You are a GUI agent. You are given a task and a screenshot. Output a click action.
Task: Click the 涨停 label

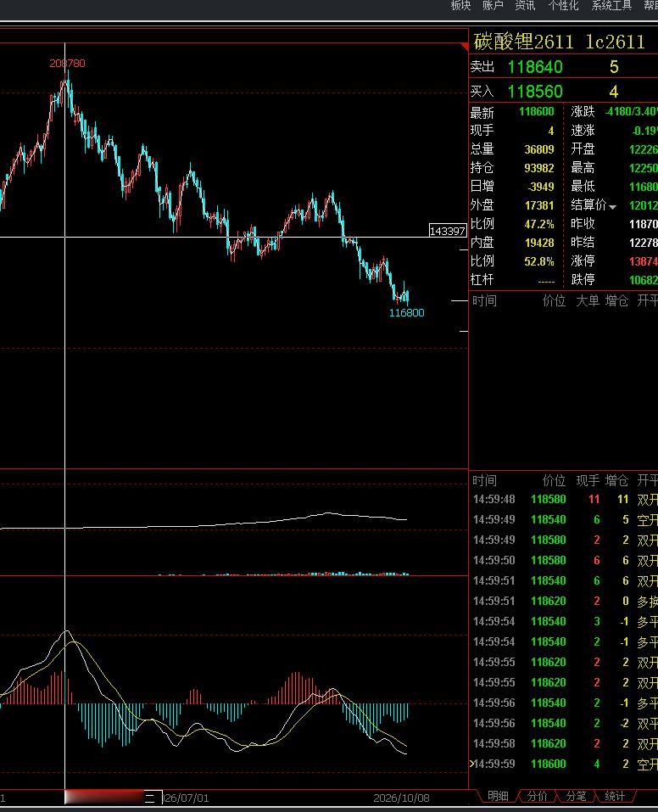pyautogui.click(x=583, y=261)
